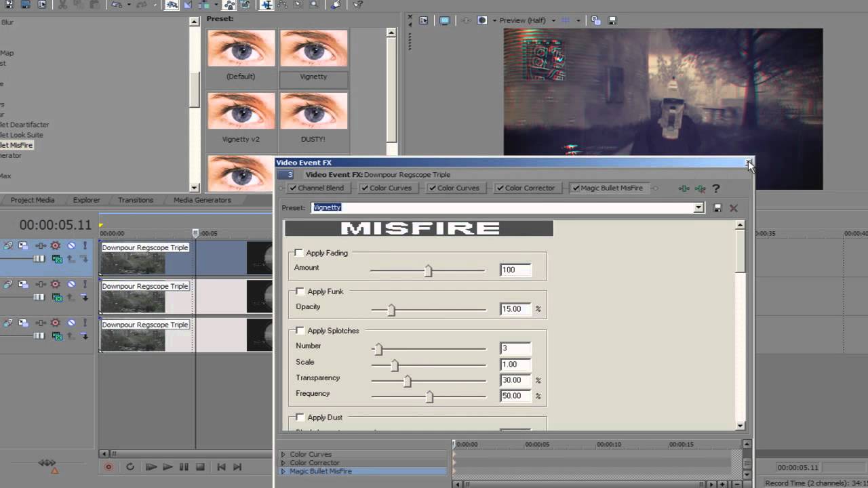This screenshot has width=868, height=488.
Task: Expand Magic Bullet MisFire in keyframe list
Action: (x=283, y=471)
